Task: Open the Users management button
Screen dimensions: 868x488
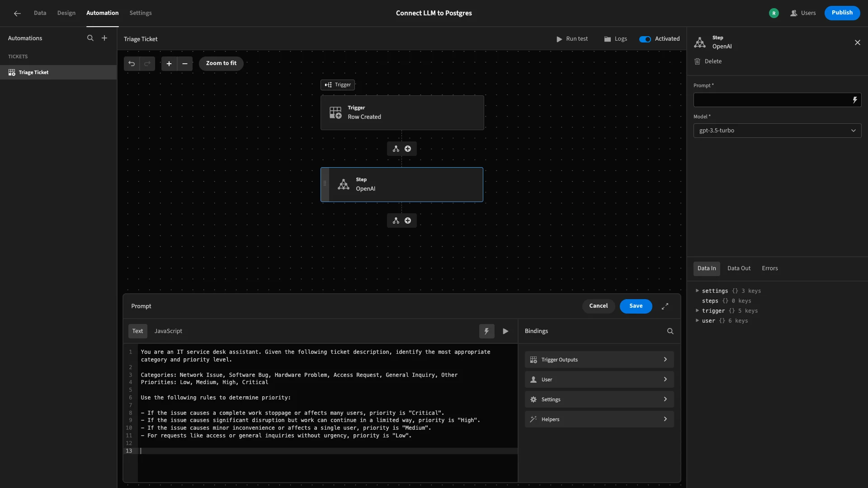Action: (x=803, y=13)
